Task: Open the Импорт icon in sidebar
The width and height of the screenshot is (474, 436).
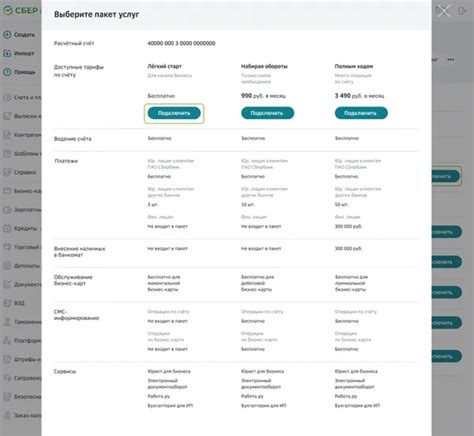Action: click(7, 53)
